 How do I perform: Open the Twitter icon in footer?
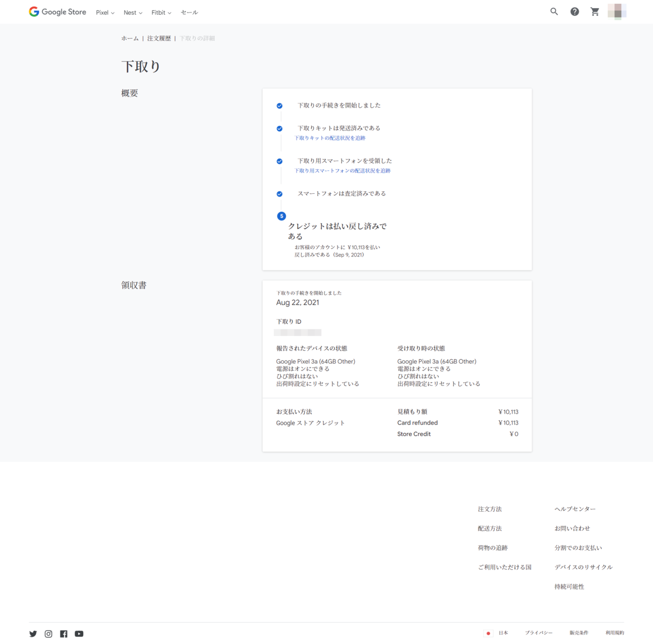click(33, 634)
